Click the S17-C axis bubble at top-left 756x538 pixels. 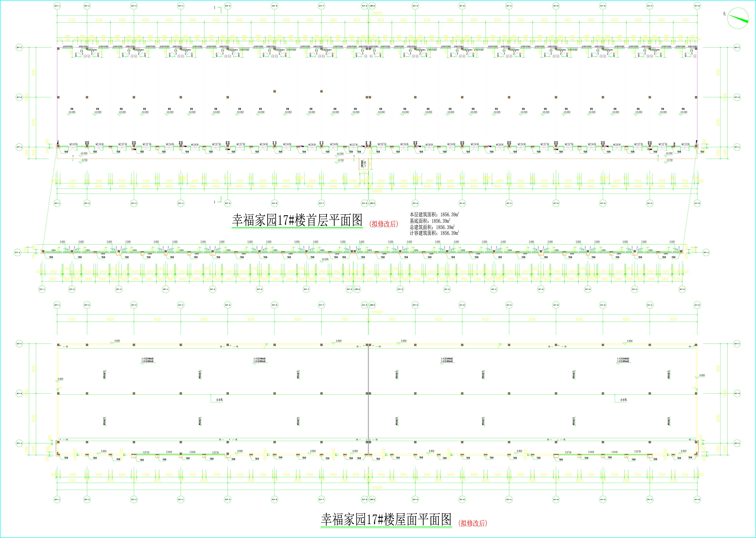[19, 48]
